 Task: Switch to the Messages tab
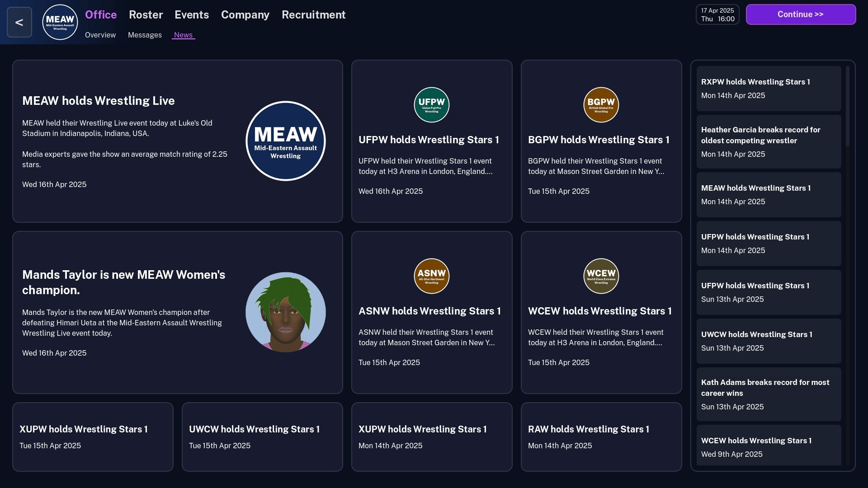click(145, 35)
